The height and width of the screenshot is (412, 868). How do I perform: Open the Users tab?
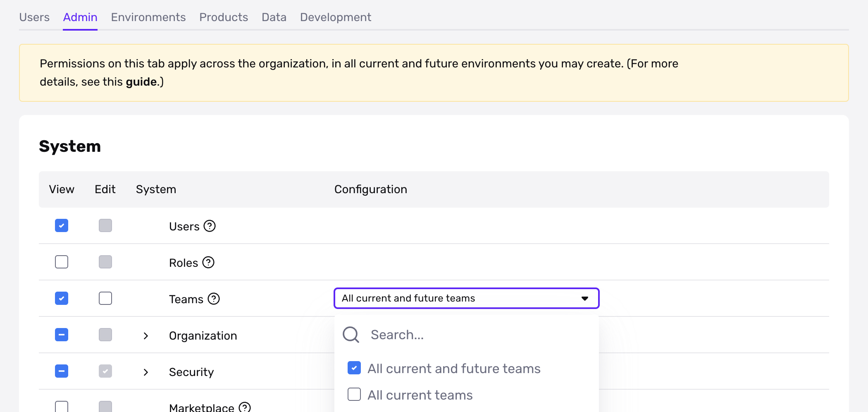point(34,17)
